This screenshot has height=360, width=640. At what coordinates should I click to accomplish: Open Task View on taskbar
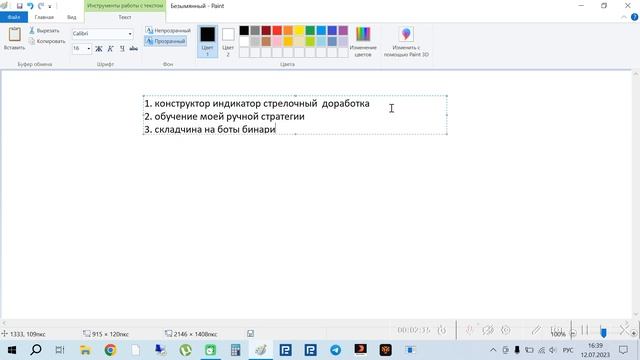(x=60, y=350)
